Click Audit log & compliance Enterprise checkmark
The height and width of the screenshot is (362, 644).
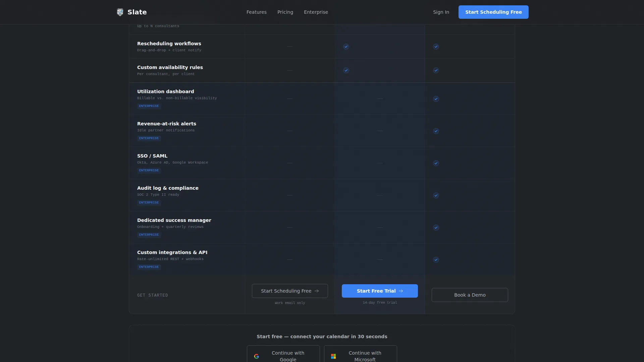[x=436, y=195]
